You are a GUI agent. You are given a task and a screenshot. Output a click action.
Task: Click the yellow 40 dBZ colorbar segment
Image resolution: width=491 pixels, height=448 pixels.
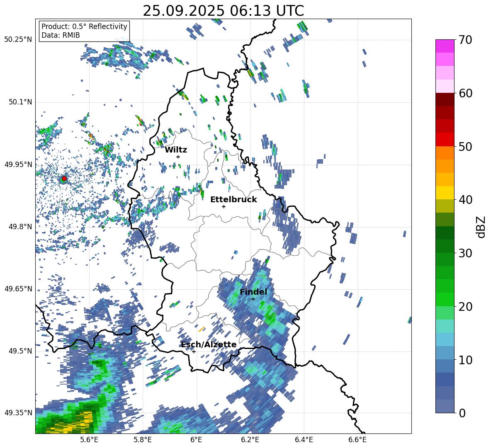(445, 193)
